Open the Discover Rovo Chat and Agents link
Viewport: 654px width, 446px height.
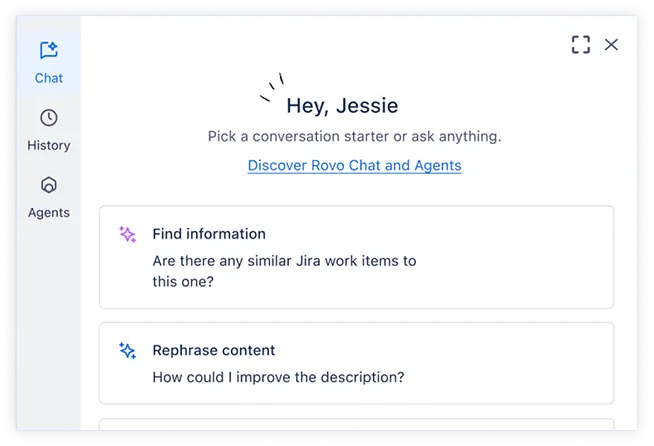coord(354,165)
